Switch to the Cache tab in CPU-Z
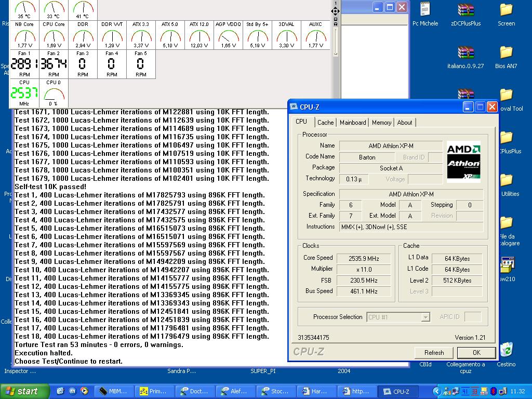This screenshot has width=532, height=399. tap(325, 123)
